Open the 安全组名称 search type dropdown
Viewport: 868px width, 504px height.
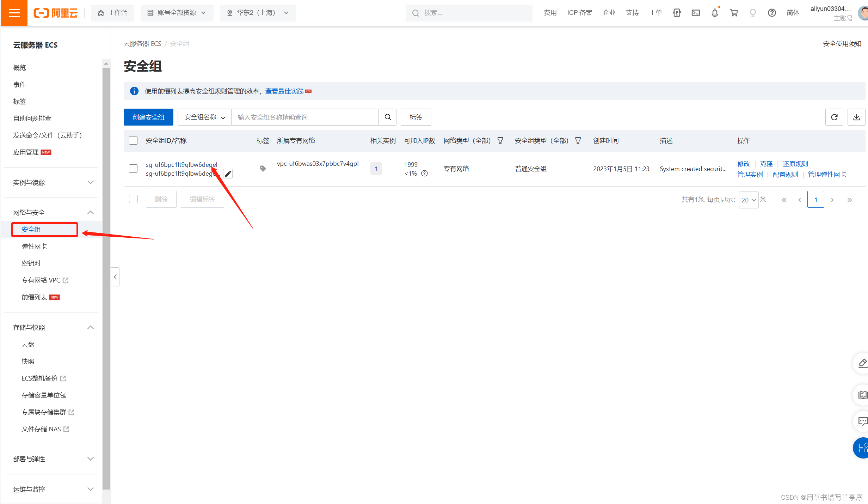click(x=204, y=117)
